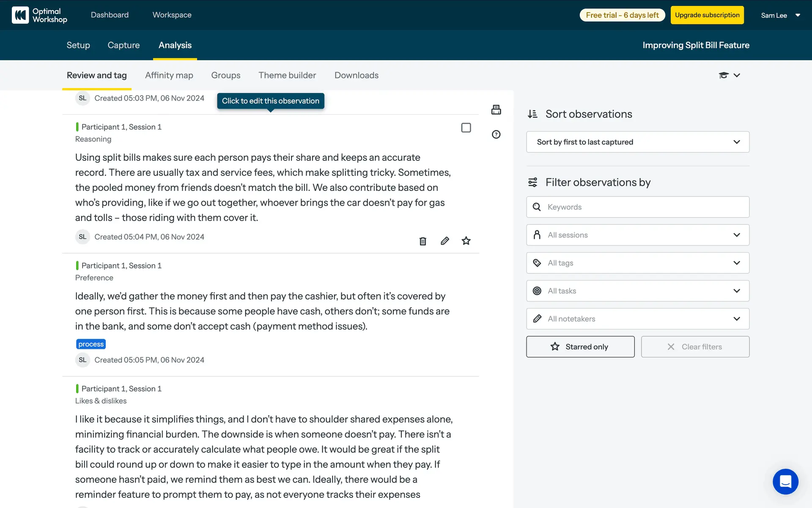
Task: Edit observation using the pencil icon
Action: tap(444, 241)
